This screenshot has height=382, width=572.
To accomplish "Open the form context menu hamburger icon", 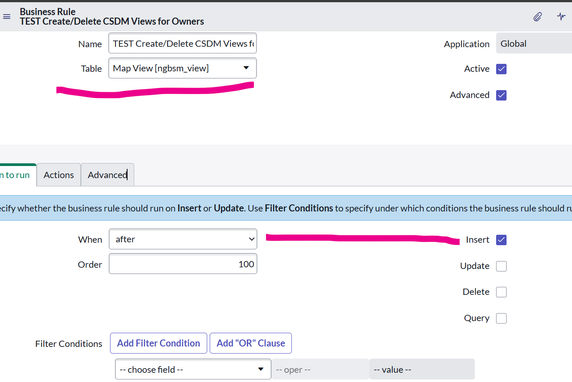I will 7,16.
